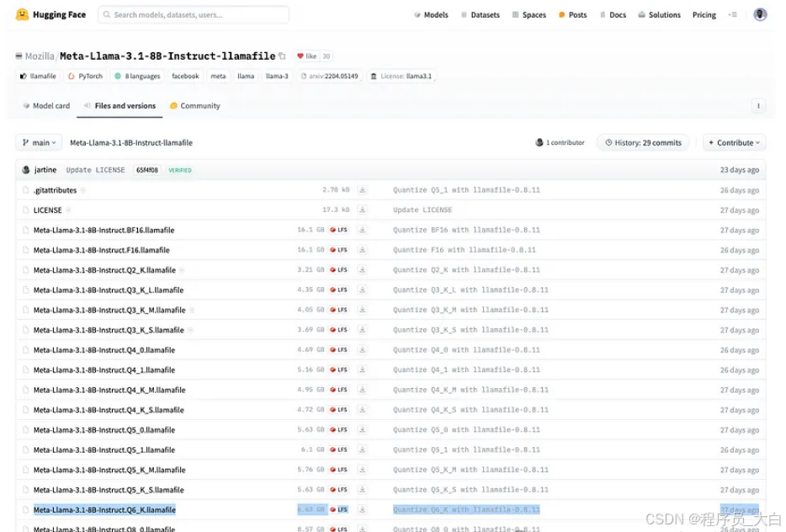Image resolution: width=786 pixels, height=532 pixels.
Task: Switch to the Community tab
Action: pos(195,106)
